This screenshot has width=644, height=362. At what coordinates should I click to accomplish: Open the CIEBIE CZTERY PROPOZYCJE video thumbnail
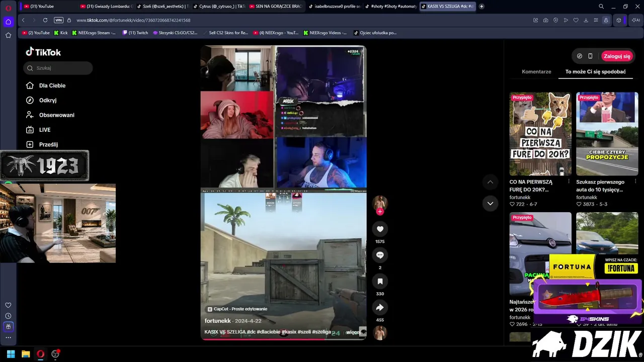tap(607, 134)
